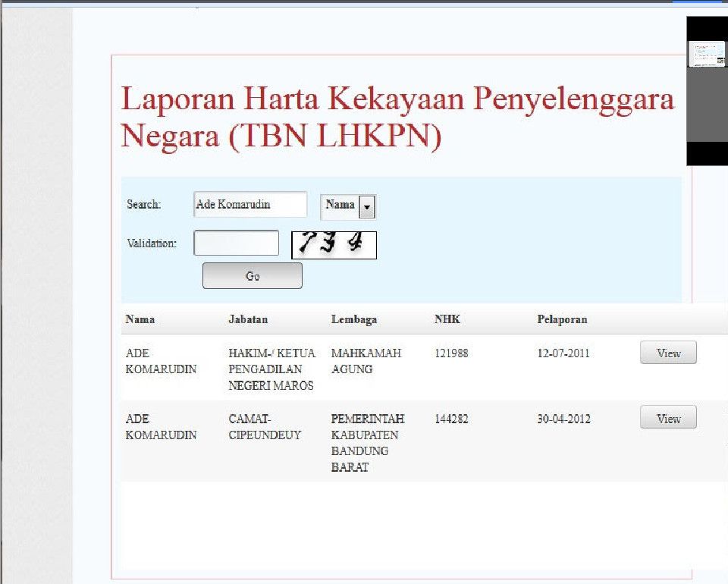
Task: Select the report date 30-04-2012
Action: [563, 419]
